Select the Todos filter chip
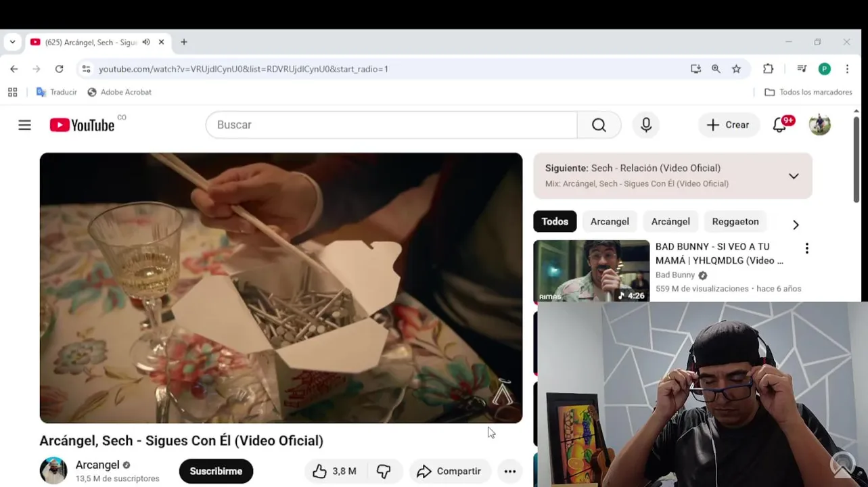The height and width of the screenshot is (487, 868). (555, 222)
